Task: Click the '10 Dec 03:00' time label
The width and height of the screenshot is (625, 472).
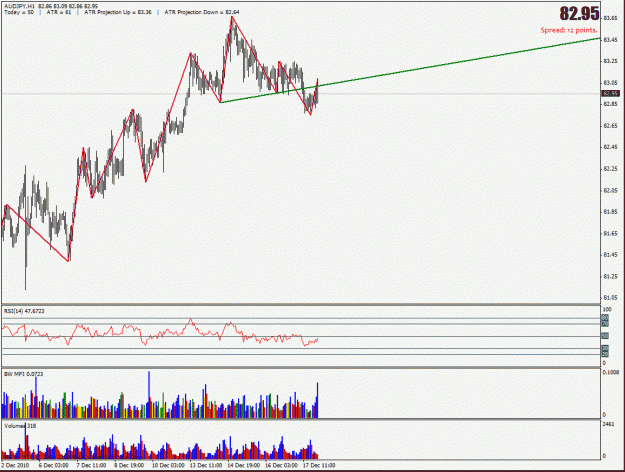Action: (168, 465)
